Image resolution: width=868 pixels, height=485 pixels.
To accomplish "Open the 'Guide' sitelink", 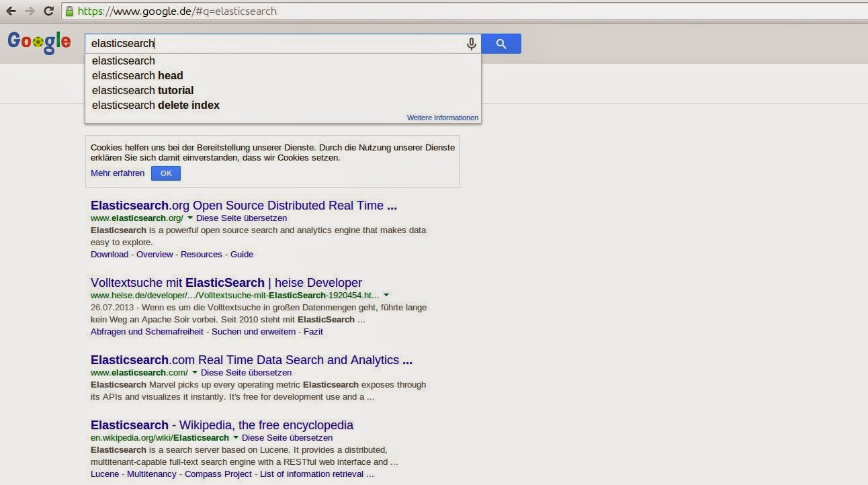I will [242, 255].
